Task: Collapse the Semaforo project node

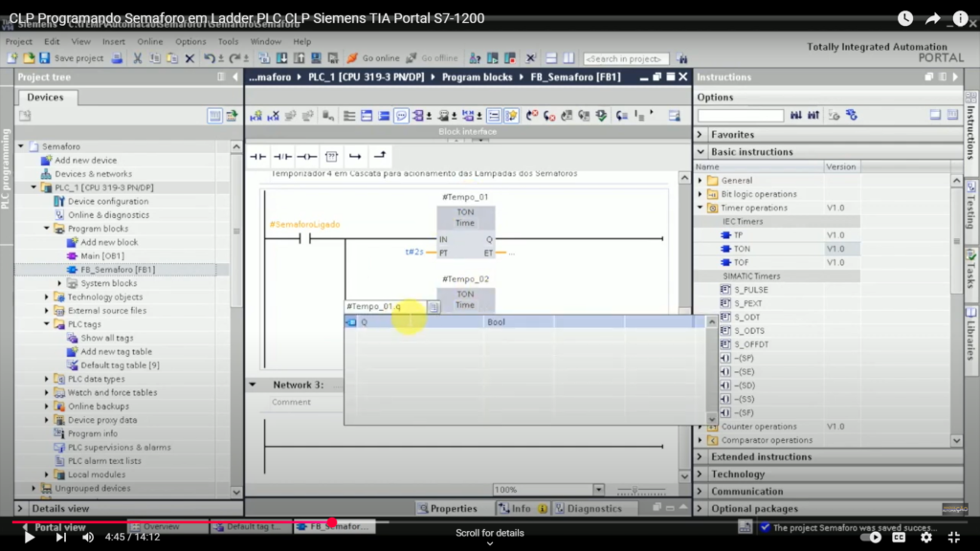Action: pyautogui.click(x=21, y=146)
